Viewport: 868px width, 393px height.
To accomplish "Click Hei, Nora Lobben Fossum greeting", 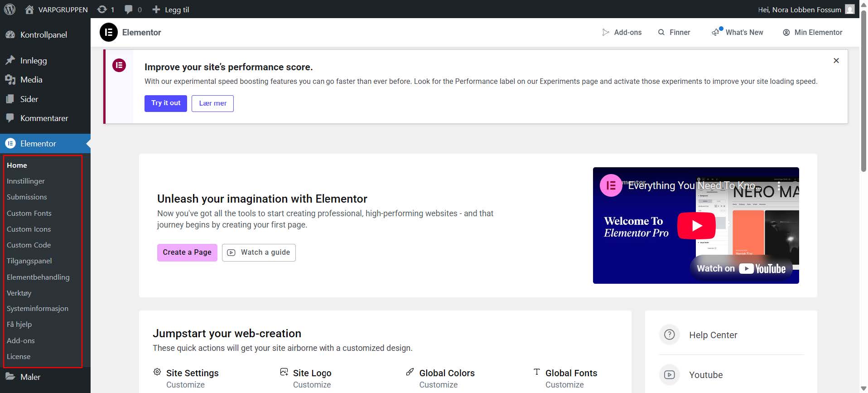I will click(x=800, y=10).
